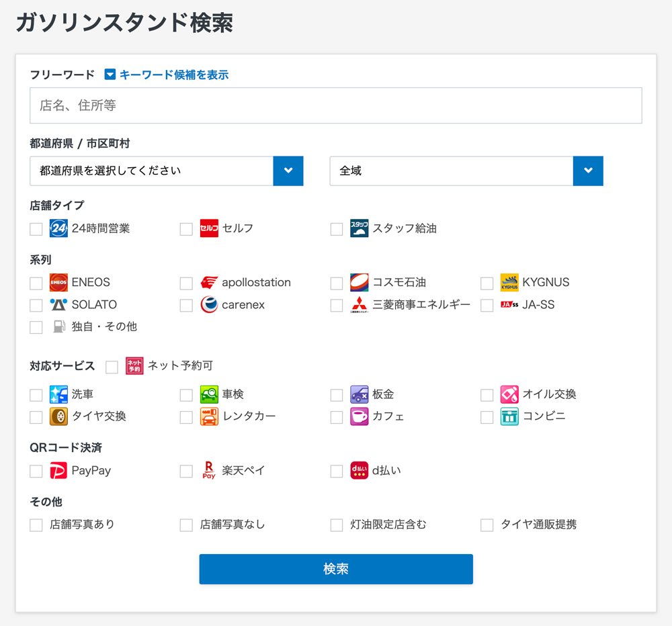Viewport: 672px width, 626px height.
Task: Click the タイヤ交換 label text
Action: (99, 416)
